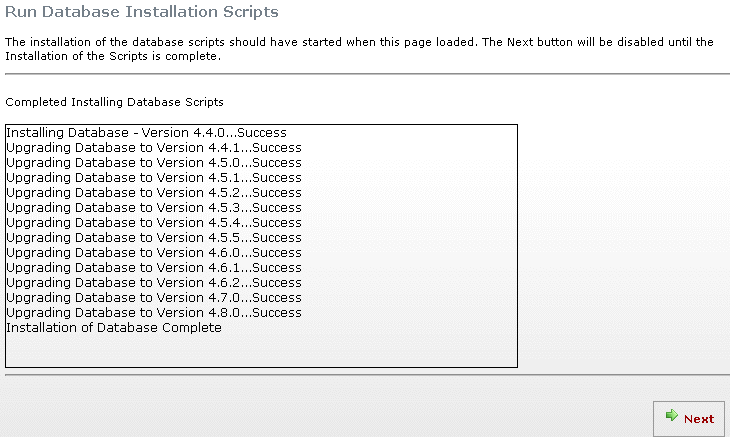Select the Upgrading to Version 4.8.0 line

click(154, 312)
